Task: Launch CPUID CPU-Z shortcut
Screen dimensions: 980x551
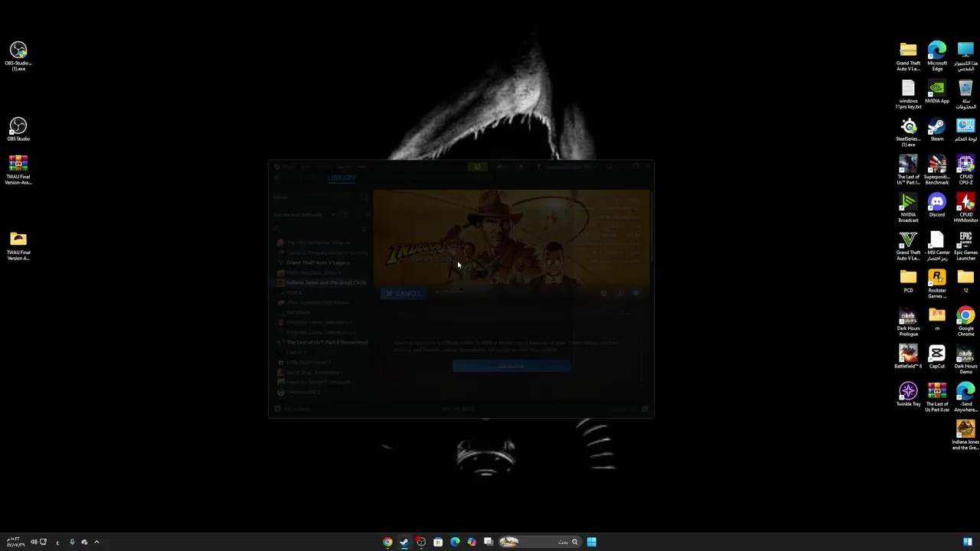Action: click(x=965, y=170)
